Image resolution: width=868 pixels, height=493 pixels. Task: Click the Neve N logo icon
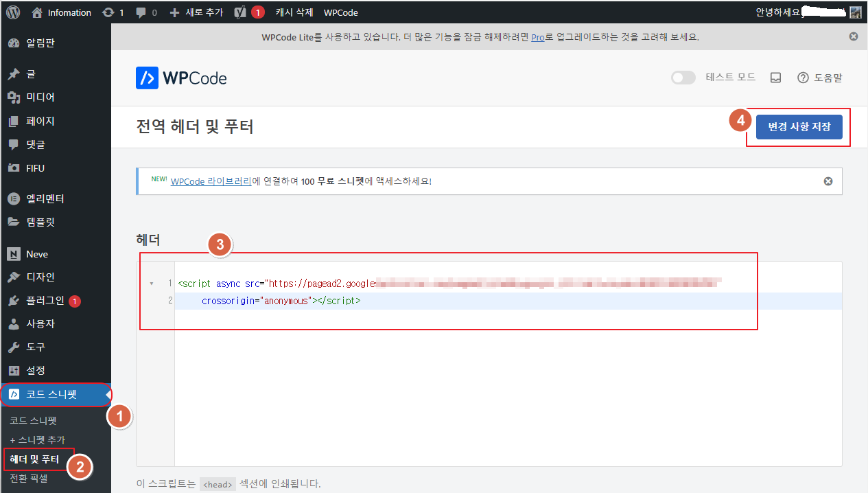tap(14, 254)
